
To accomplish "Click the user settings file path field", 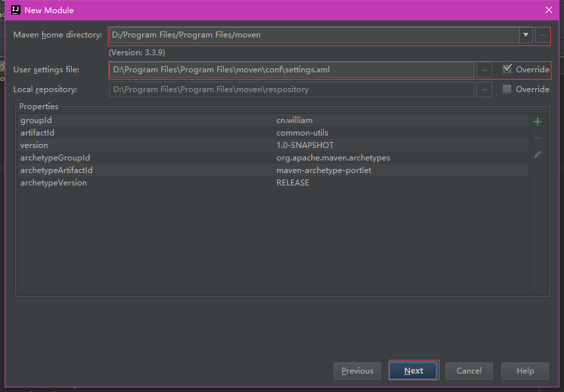I will pyautogui.click(x=292, y=70).
